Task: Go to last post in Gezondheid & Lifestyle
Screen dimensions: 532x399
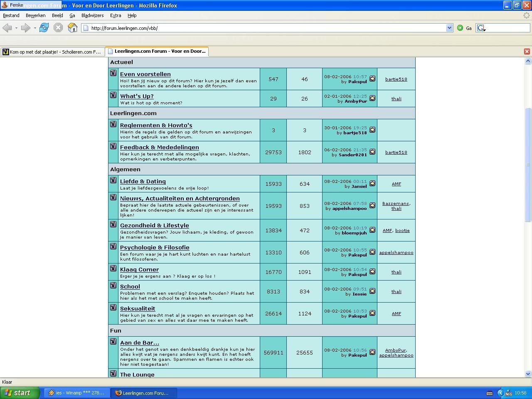Action: [x=372, y=230]
